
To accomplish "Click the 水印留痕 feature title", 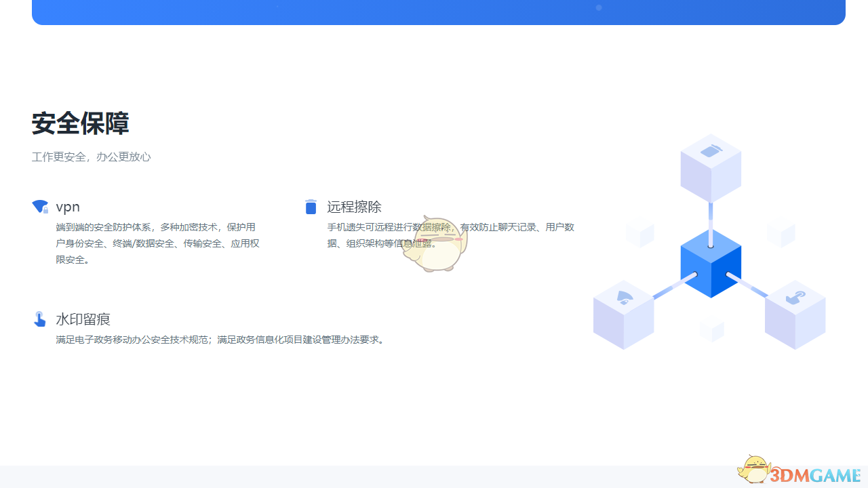I will coord(83,319).
